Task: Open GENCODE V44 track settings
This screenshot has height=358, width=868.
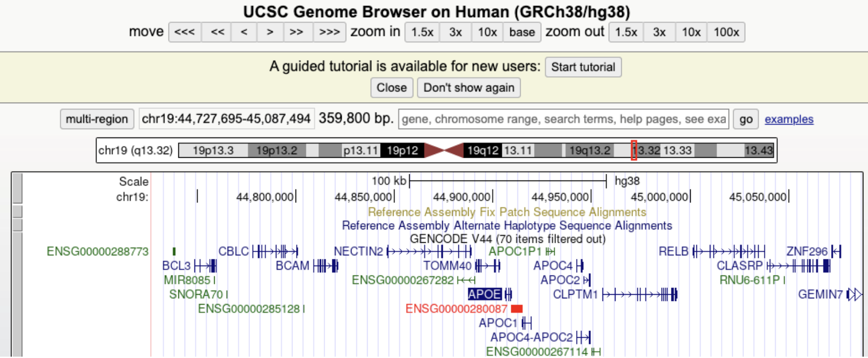Action: [508, 239]
